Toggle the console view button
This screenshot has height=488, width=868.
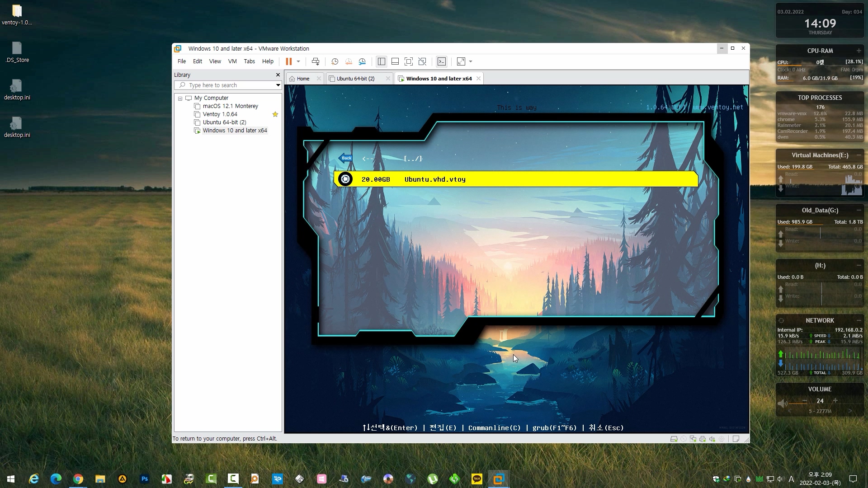point(442,61)
